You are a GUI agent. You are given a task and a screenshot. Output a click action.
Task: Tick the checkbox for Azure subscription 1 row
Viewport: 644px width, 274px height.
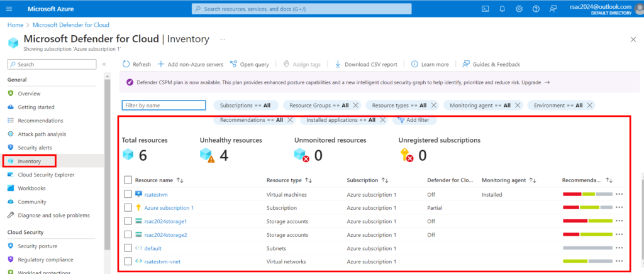click(x=128, y=208)
